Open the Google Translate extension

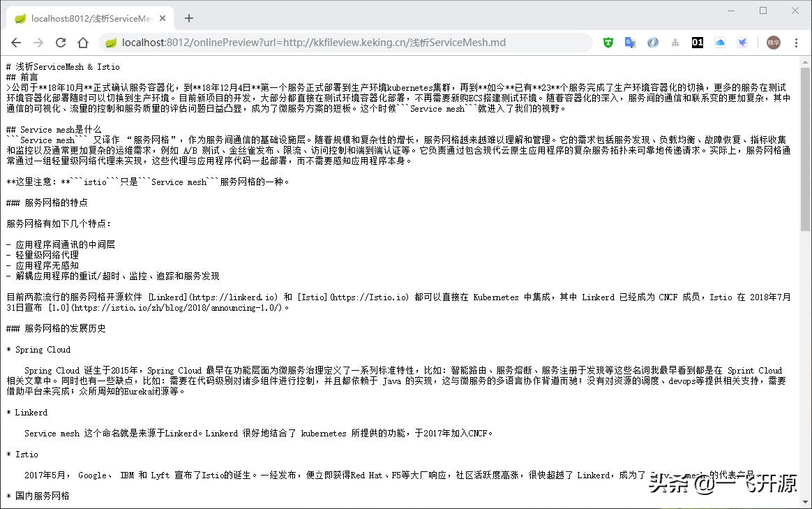(x=630, y=43)
